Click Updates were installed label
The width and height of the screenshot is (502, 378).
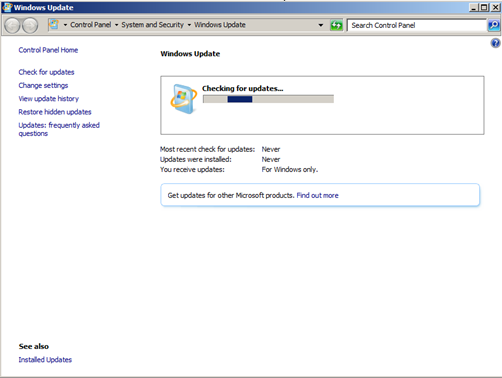point(196,159)
